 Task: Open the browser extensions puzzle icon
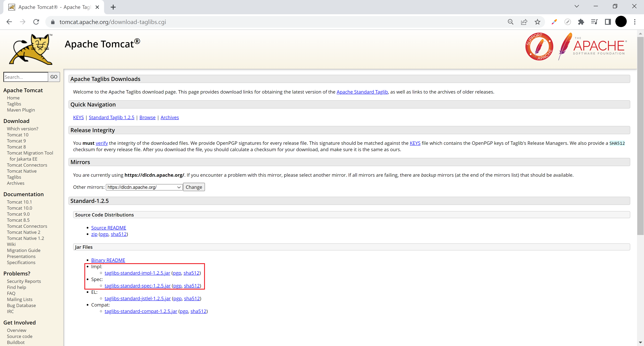pyautogui.click(x=581, y=22)
